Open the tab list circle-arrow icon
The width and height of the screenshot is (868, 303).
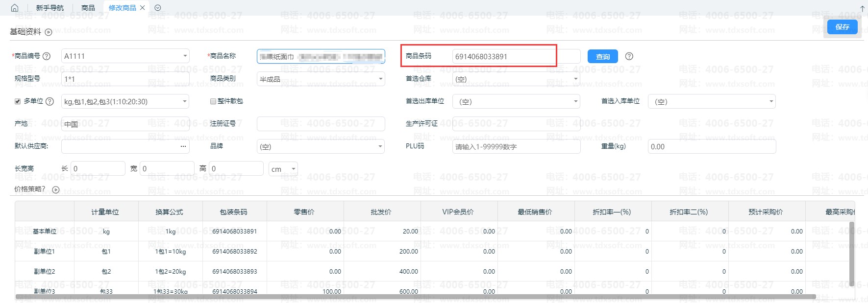[158, 8]
